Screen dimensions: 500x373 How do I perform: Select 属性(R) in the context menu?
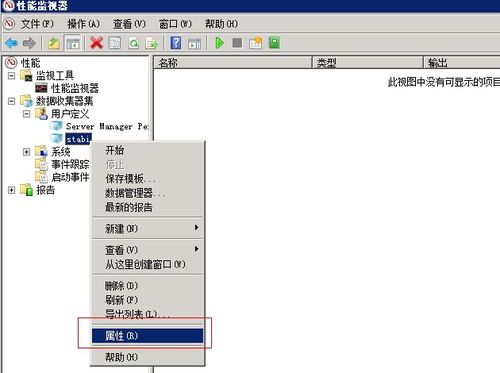[147, 336]
